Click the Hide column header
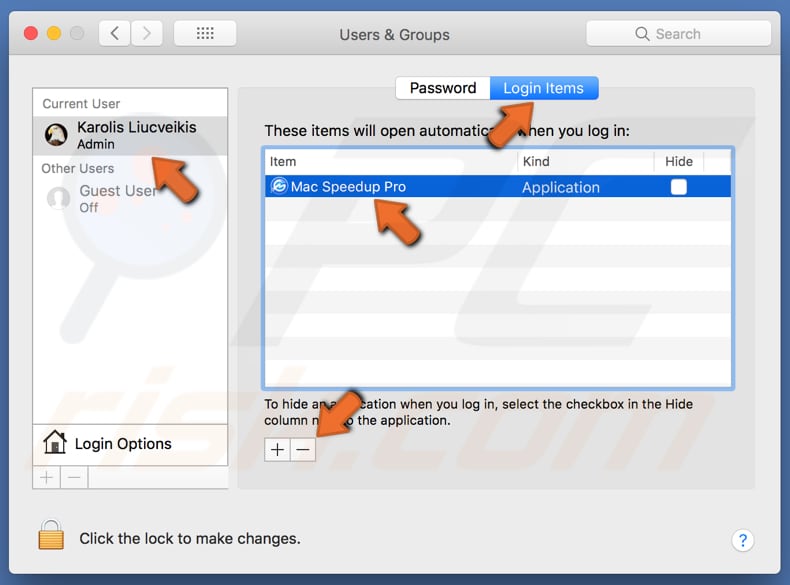 [679, 162]
